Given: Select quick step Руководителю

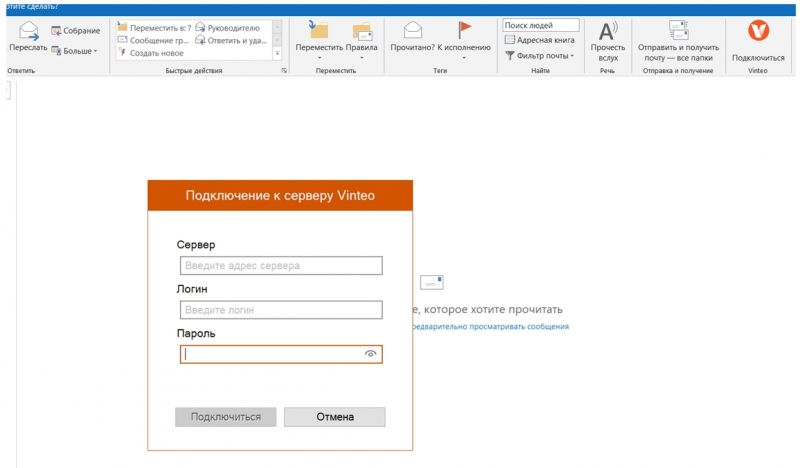Looking at the screenshot, I should click(x=228, y=28).
